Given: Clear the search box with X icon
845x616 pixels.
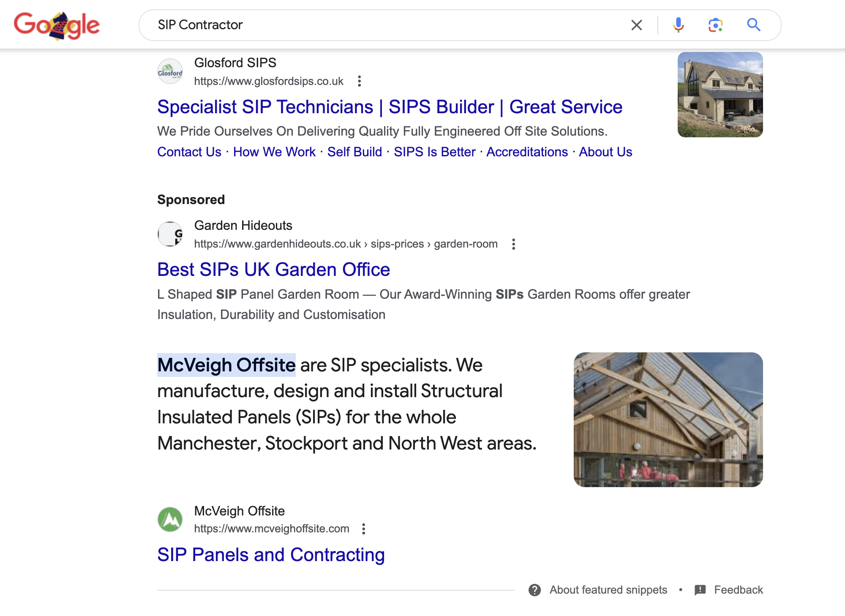Looking at the screenshot, I should (636, 25).
